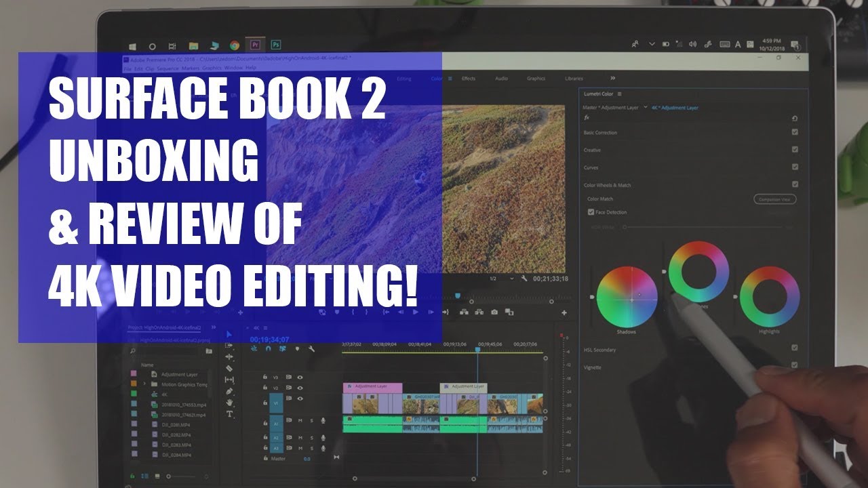Toggle comparison view icon in Program monitor
This screenshot has height=488, width=868.
[509, 312]
